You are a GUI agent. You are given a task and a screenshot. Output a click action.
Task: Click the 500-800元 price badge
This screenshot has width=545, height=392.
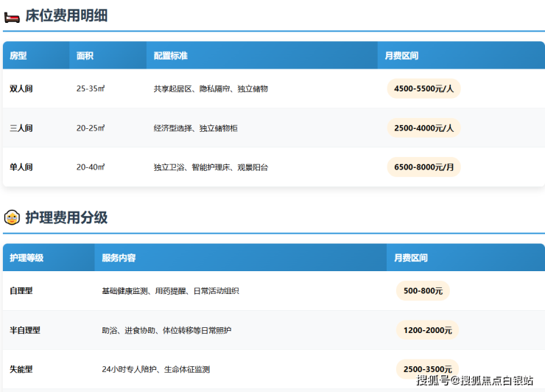[423, 291]
